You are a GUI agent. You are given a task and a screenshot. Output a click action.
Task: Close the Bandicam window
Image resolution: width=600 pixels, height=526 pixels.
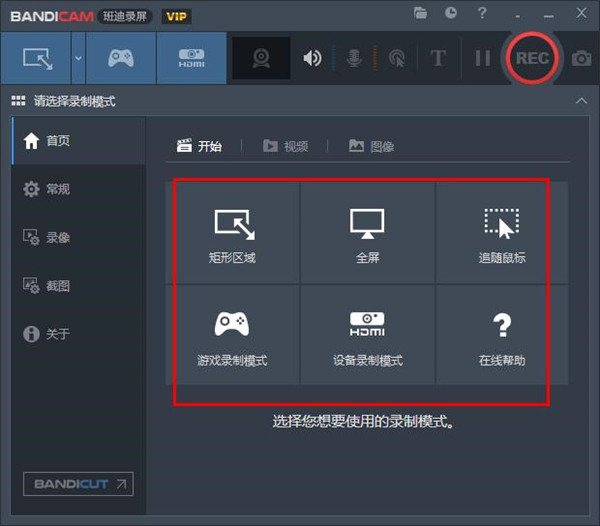(581, 13)
